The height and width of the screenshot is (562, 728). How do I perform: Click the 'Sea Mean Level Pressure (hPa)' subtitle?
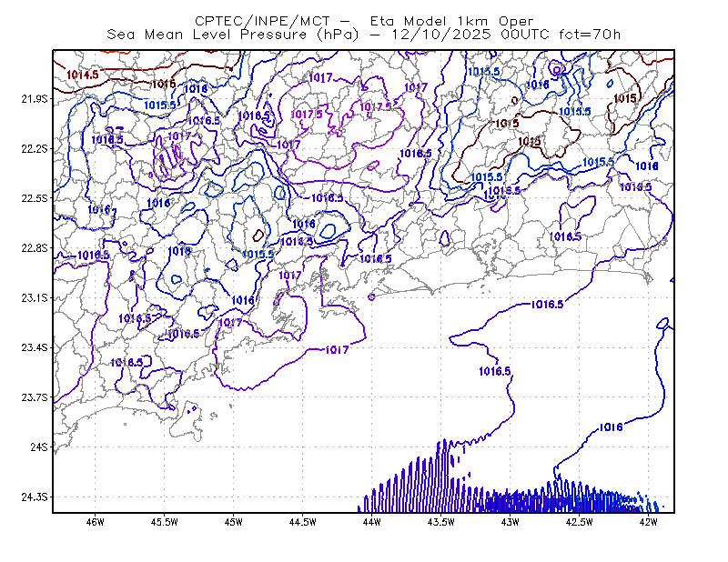coord(233,35)
